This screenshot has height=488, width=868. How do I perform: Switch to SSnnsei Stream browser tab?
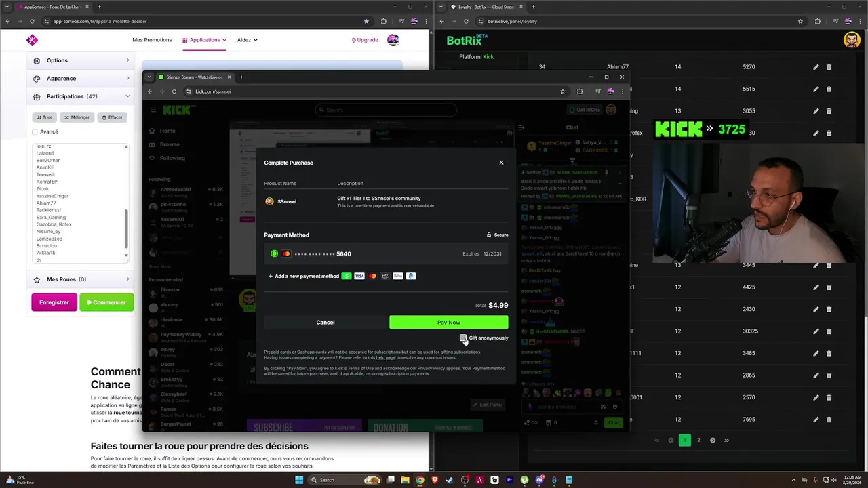pyautogui.click(x=195, y=77)
